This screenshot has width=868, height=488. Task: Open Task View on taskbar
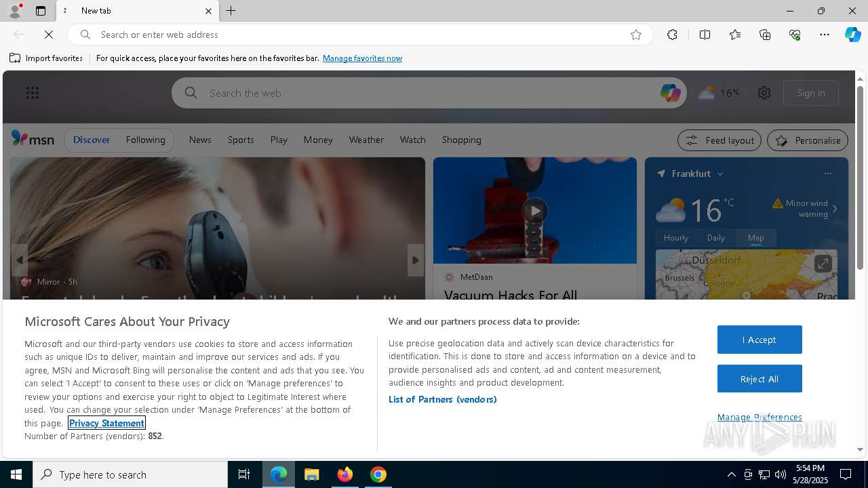pyautogui.click(x=244, y=474)
